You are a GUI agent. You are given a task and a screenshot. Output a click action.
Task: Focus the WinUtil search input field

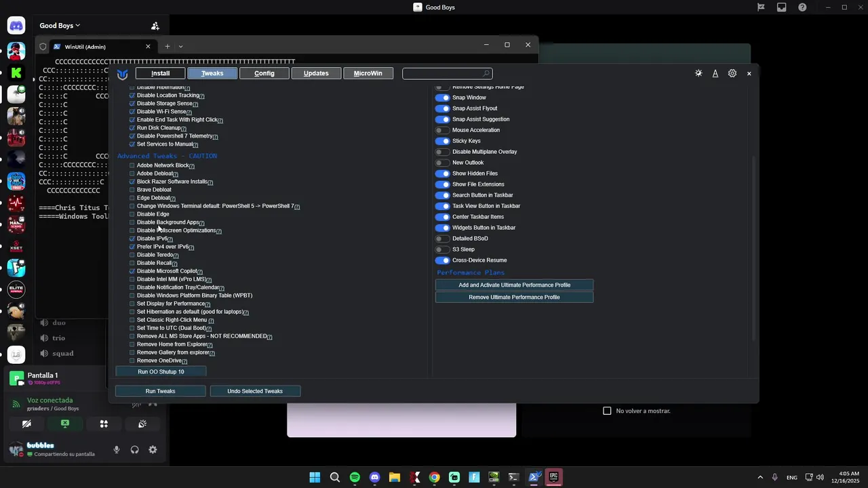tap(447, 73)
